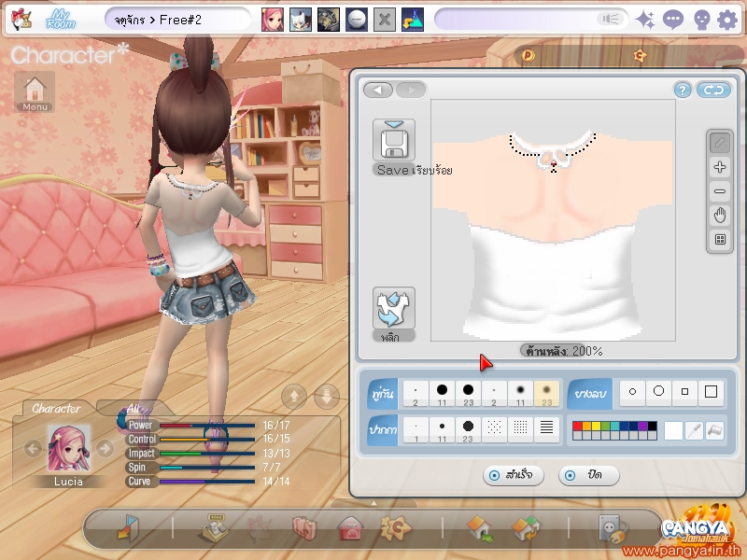Viewport: 747px width, 560px height.
Task: Switch to next character with right arrow
Action: point(105,449)
